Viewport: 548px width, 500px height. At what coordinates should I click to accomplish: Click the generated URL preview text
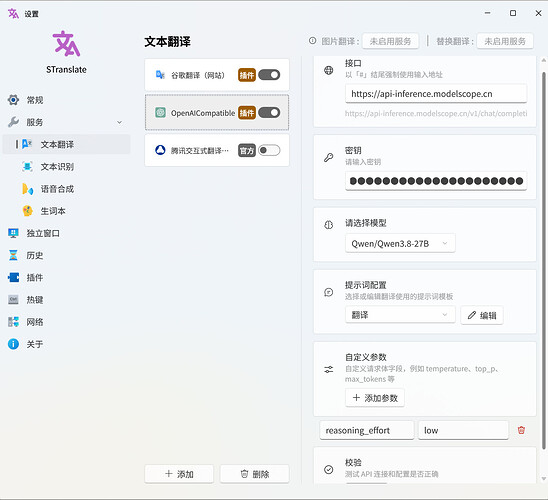pyautogui.click(x=436, y=113)
